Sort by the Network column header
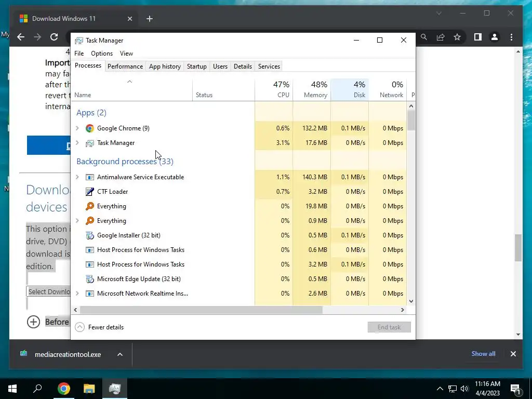The width and height of the screenshot is (532, 399). click(x=388, y=89)
